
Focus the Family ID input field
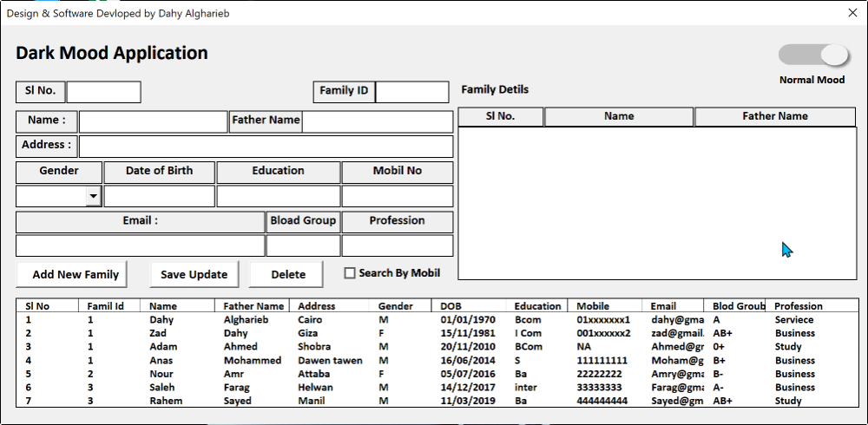[411, 92]
